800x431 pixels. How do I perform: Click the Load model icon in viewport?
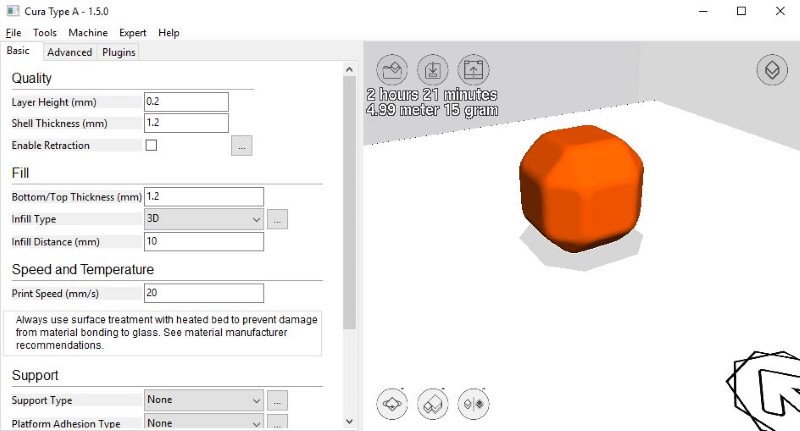point(392,69)
